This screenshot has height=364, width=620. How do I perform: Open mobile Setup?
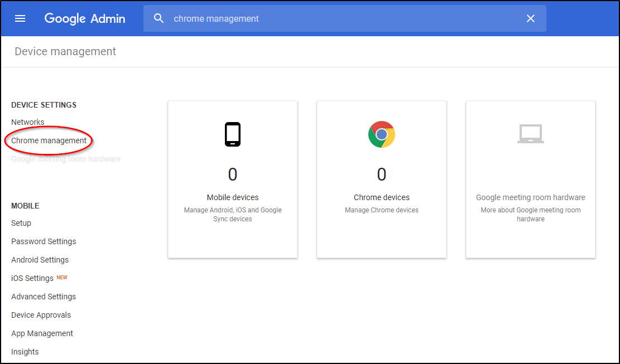tap(21, 223)
